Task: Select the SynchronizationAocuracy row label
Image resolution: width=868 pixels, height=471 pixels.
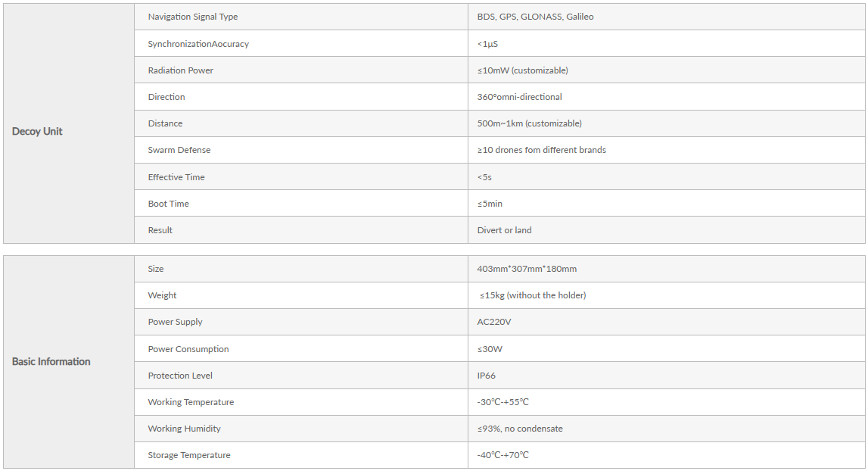Action: click(x=198, y=44)
